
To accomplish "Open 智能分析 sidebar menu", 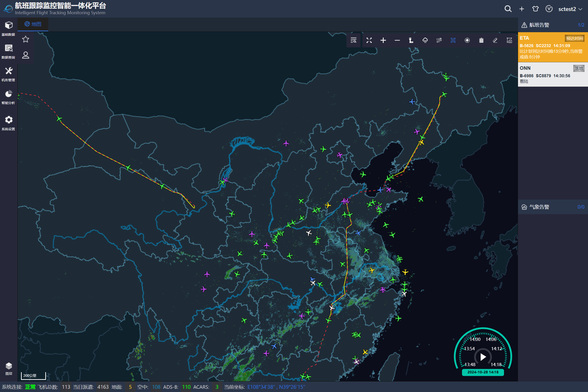I will [x=8, y=97].
